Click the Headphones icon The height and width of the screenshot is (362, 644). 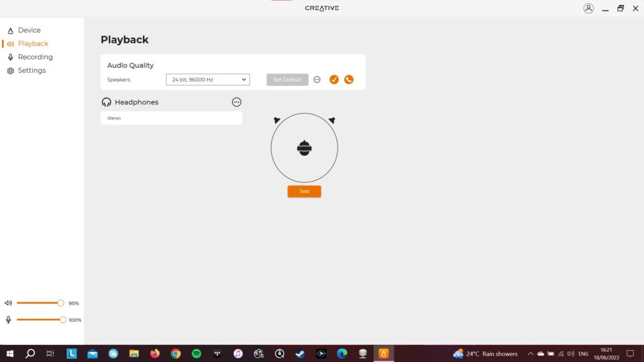tap(106, 102)
